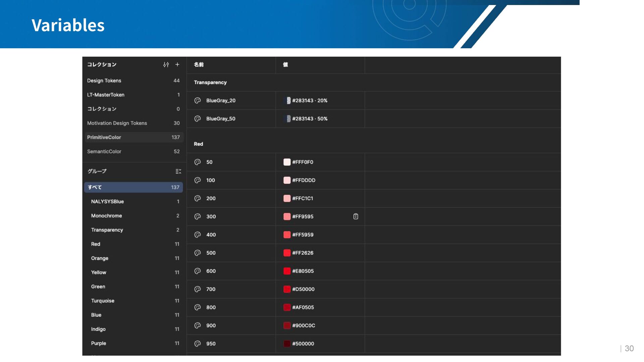Click the details icon on Red 300 row
The height and width of the screenshot is (362, 644).
[356, 217]
